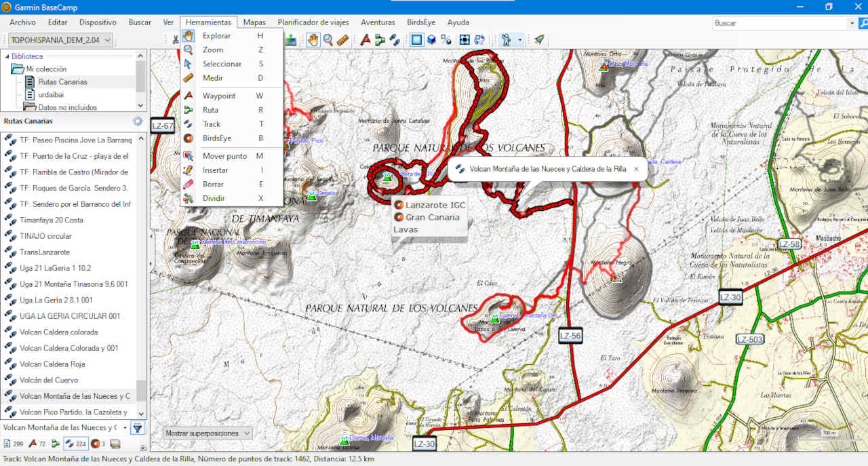868x466 pixels.
Task: Click the send-to-device map icon in toolbar
Action: coord(291,40)
